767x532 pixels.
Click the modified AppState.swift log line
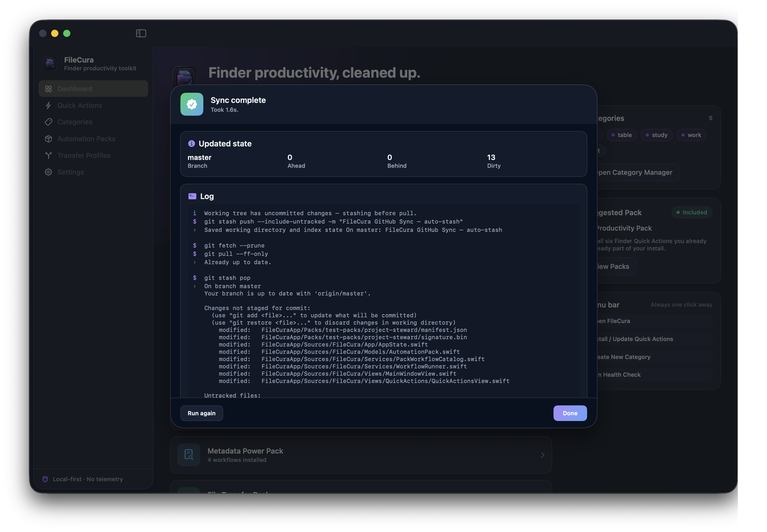(x=323, y=344)
